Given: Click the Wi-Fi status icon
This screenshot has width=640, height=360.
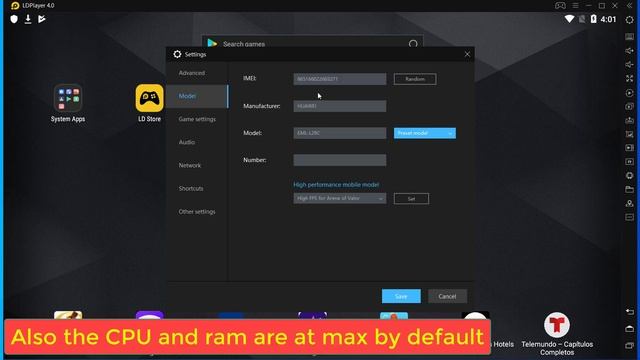Looking at the screenshot, I should (569, 19).
